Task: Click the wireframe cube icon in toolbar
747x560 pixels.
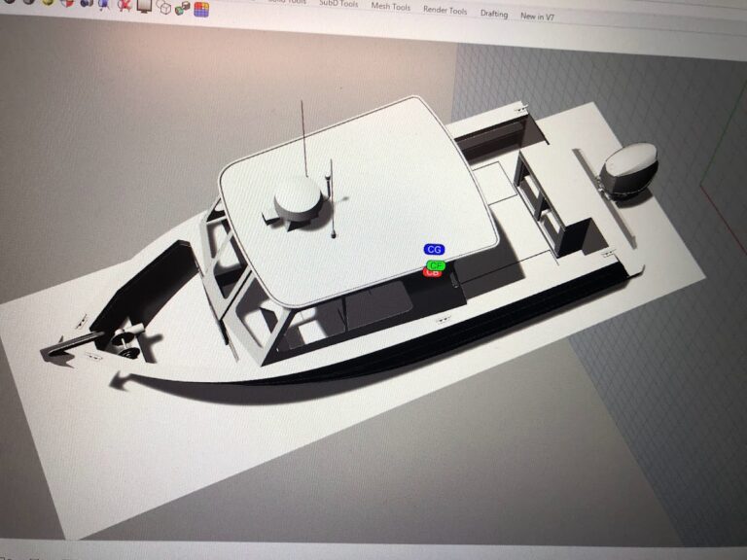Action: pos(163,7)
